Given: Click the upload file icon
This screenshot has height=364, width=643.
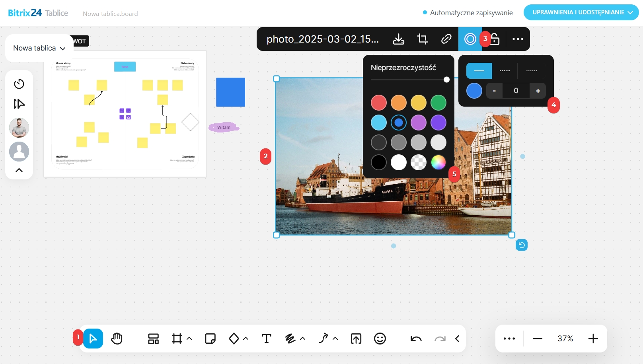Looking at the screenshot, I should 356,339.
